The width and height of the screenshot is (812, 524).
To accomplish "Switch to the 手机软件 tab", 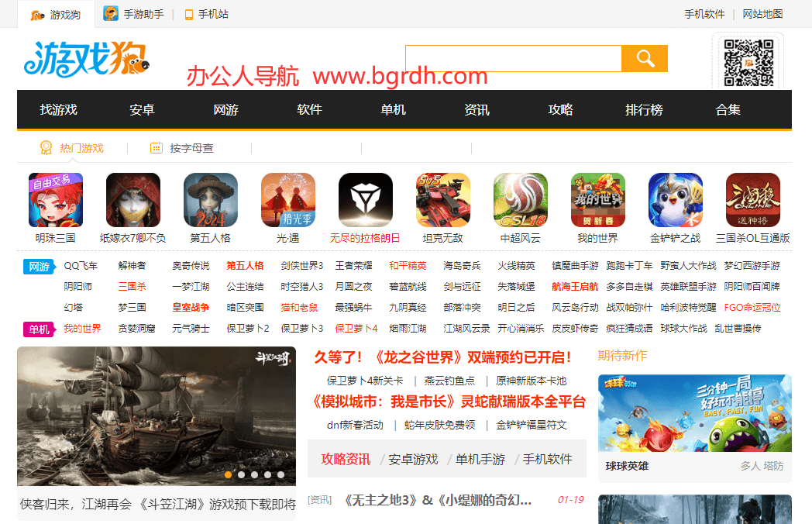I will [547, 459].
